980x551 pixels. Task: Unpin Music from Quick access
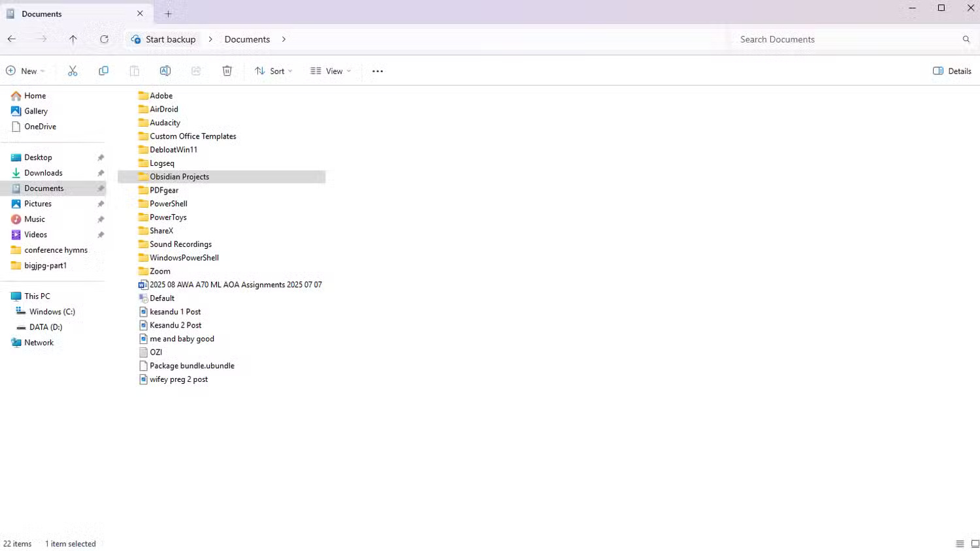(x=101, y=219)
